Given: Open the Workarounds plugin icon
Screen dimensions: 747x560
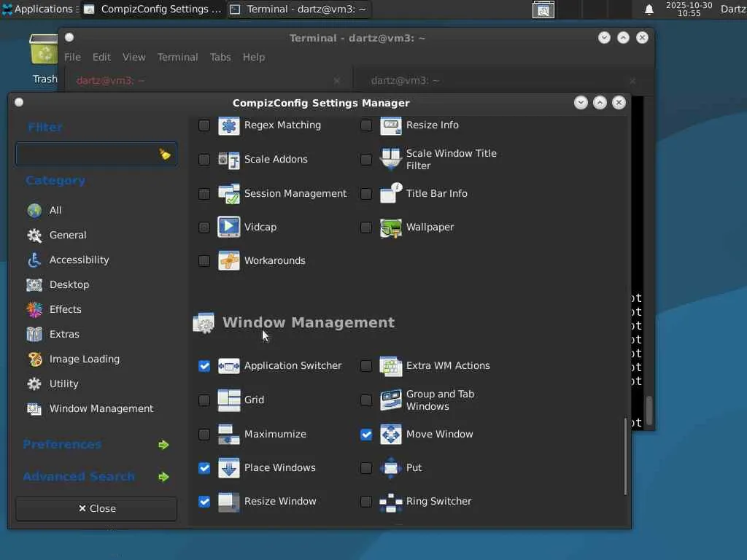Looking at the screenshot, I should point(228,261).
